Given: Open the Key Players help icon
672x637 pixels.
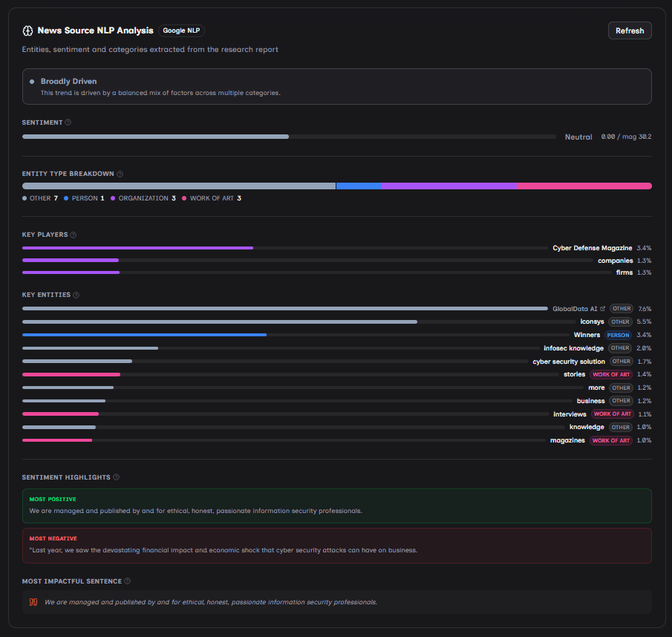Looking at the screenshot, I should click(x=74, y=235).
